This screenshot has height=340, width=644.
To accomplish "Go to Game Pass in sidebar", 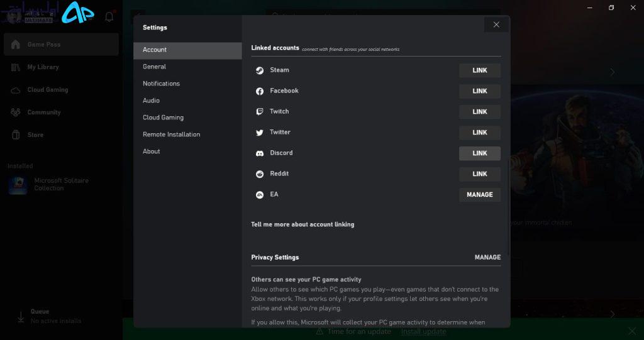I will click(x=61, y=45).
